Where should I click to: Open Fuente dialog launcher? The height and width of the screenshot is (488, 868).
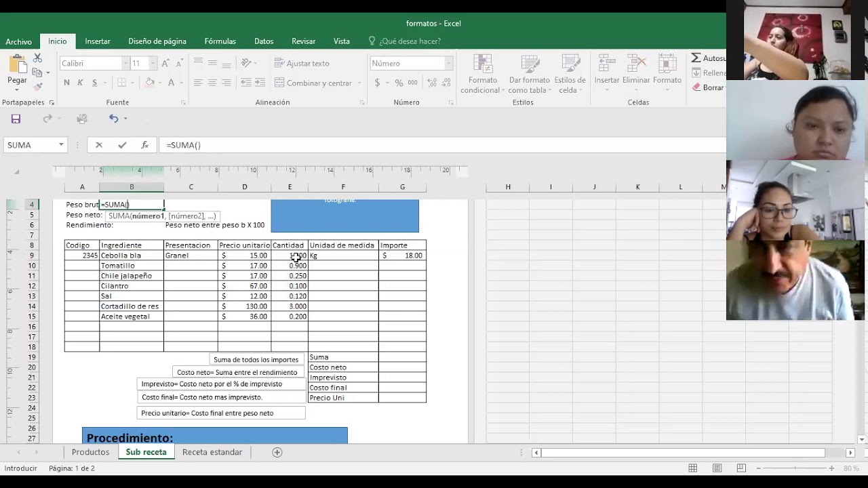183,102
